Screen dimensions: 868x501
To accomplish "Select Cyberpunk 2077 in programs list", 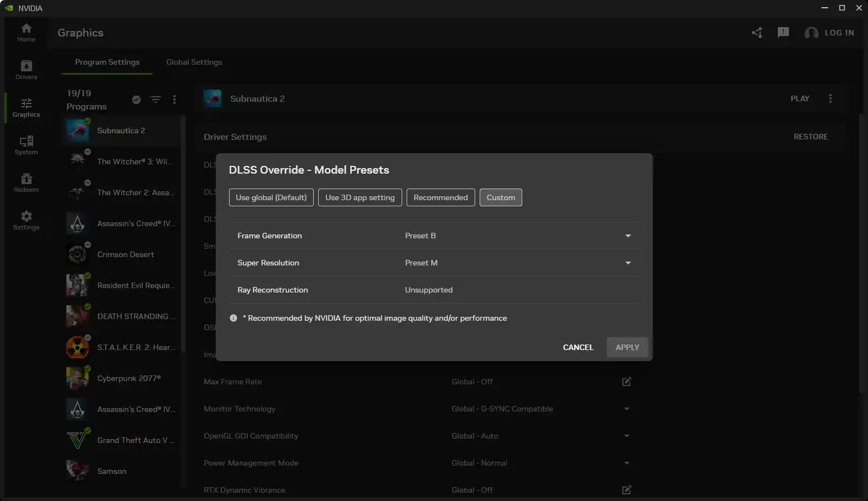I will point(122,378).
